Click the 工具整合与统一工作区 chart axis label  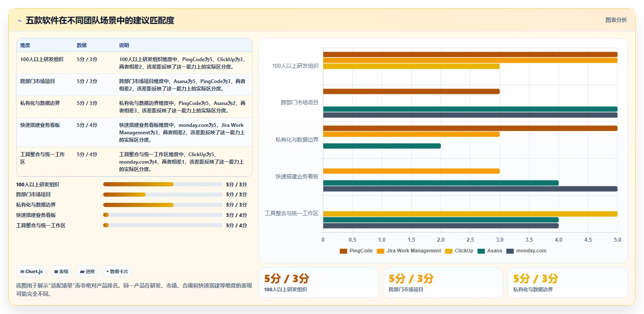coord(292,213)
